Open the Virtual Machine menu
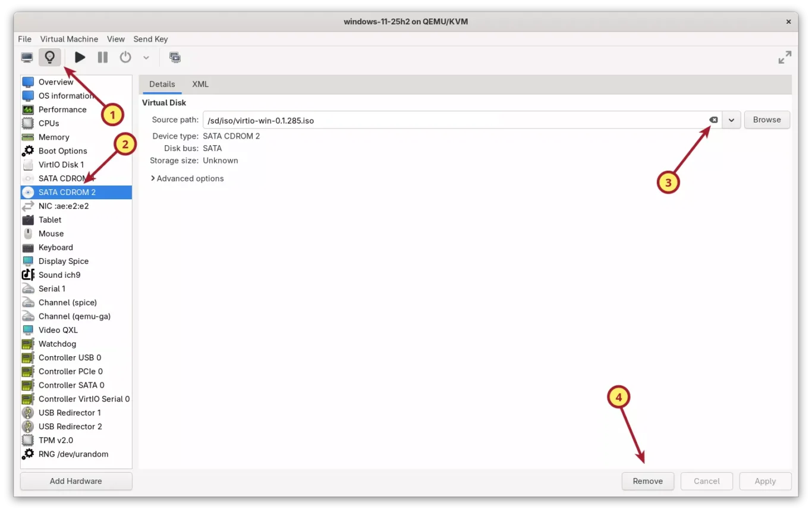 coord(69,39)
